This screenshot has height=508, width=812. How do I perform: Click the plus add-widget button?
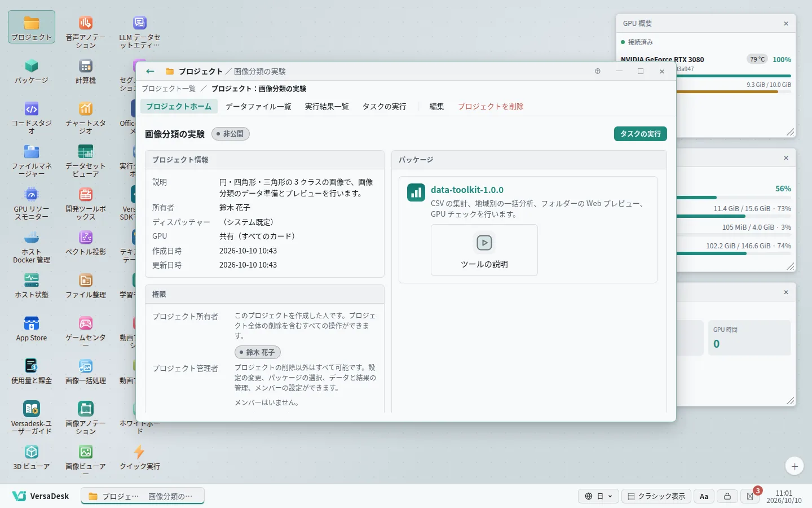(x=795, y=466)
